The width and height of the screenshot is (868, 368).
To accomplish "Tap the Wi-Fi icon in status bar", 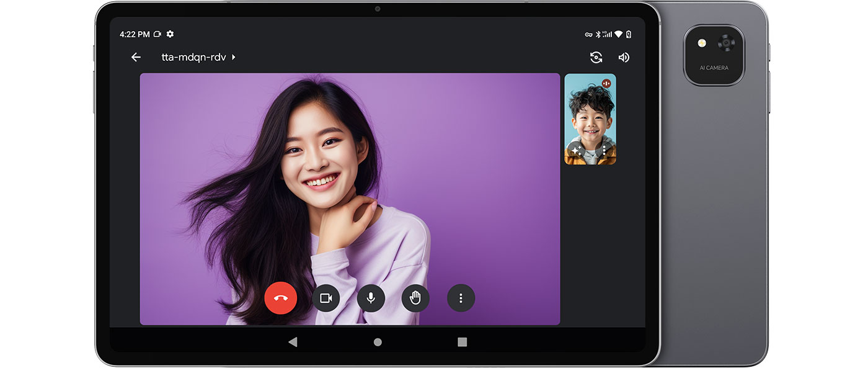I will [618, 34].
